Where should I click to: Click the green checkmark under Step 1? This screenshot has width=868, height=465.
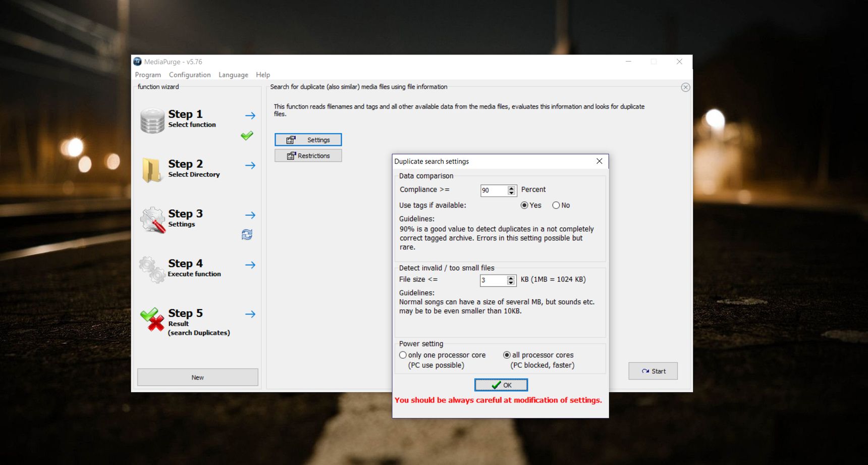(247, 135)
